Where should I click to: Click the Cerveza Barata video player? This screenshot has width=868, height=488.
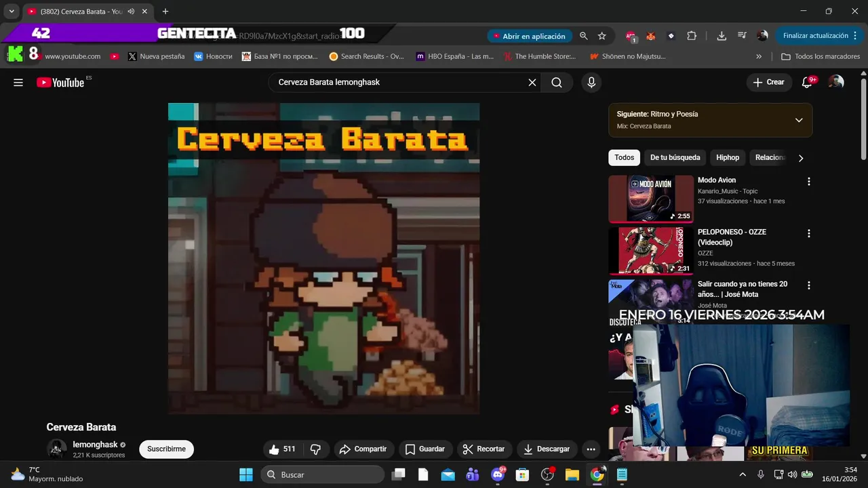pyautogui.click(x=323, y=258)
